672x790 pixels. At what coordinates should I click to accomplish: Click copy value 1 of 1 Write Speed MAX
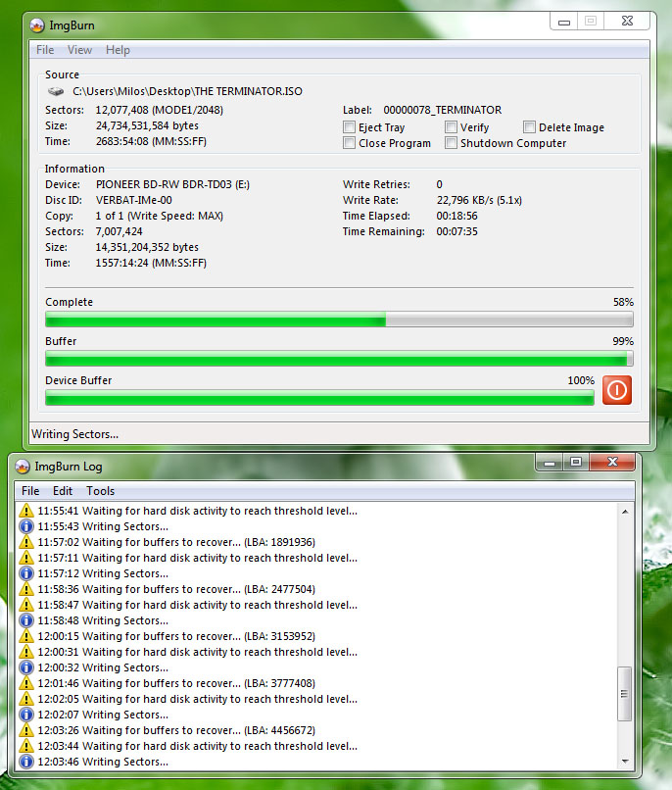(159, 216)
